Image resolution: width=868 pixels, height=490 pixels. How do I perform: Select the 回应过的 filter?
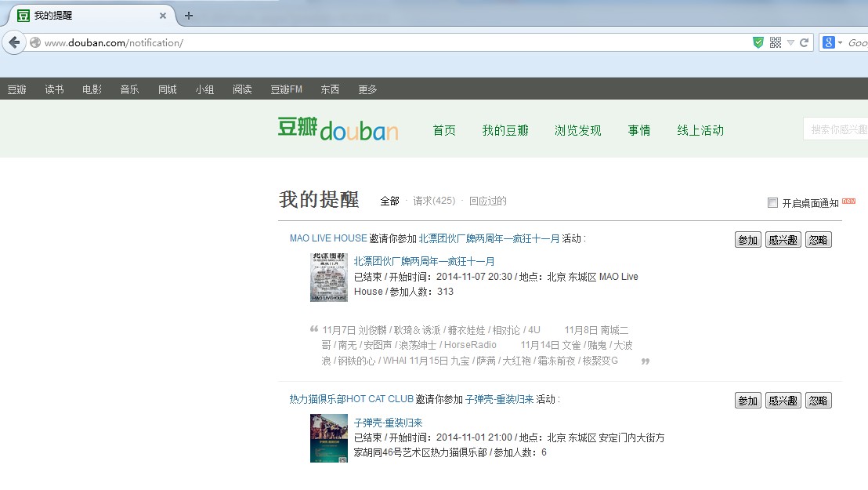488,201
